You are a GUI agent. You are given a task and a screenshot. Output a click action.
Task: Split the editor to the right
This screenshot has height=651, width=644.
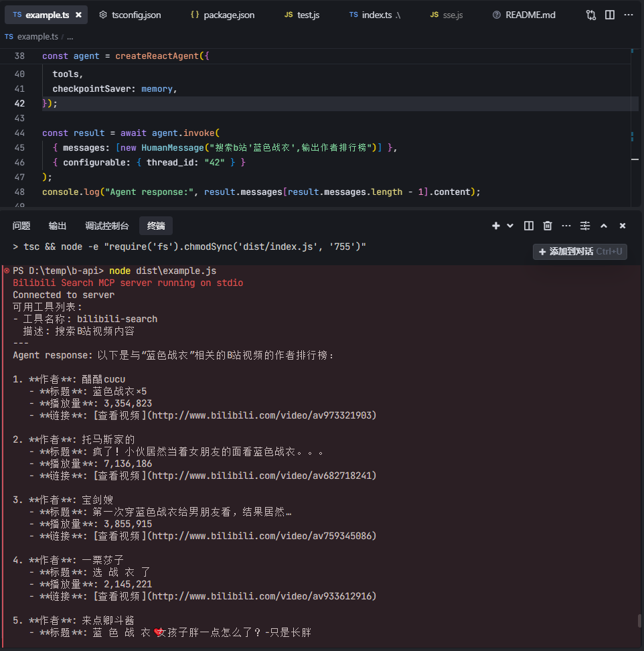coord(610,15)
